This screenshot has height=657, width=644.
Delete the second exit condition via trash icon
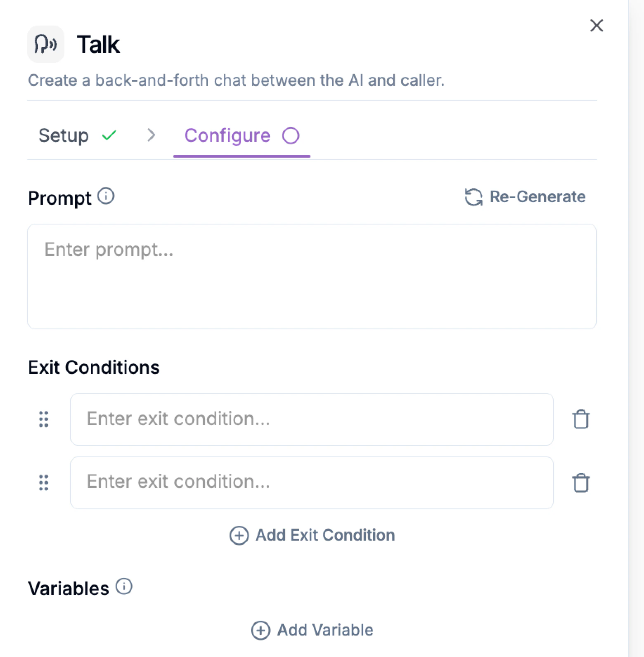(x=580, y=482)
